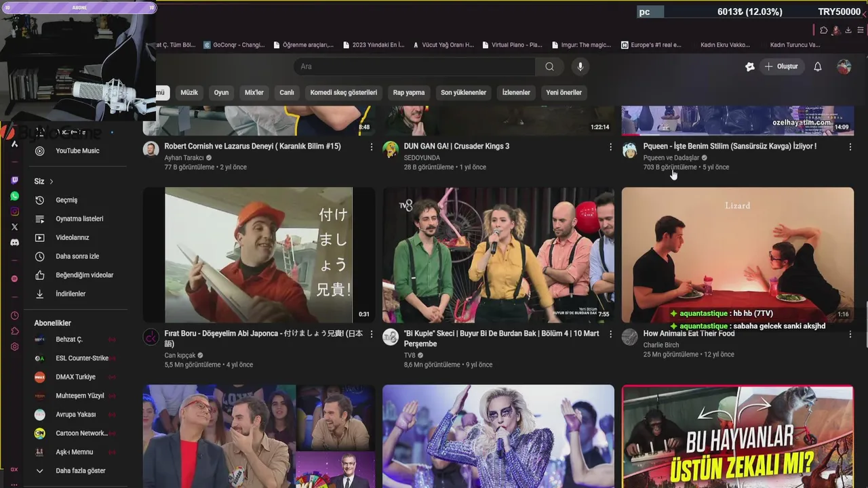The width and height of the screenshot is (868, 488).
Task: Start voice search with the microphone icon
Action: tap(580, 66)
